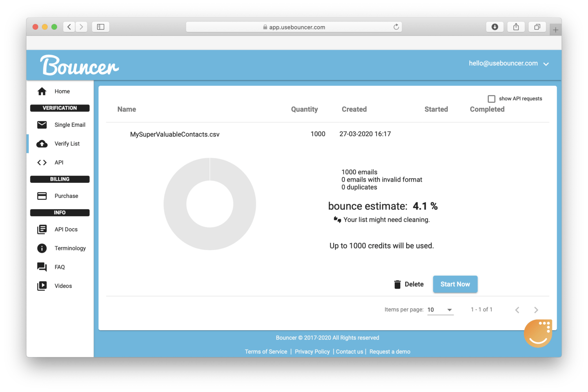The width and height of the screenshot is (588, 392).
Task: Click next page arrow in pagination
Action: point(536,309)
